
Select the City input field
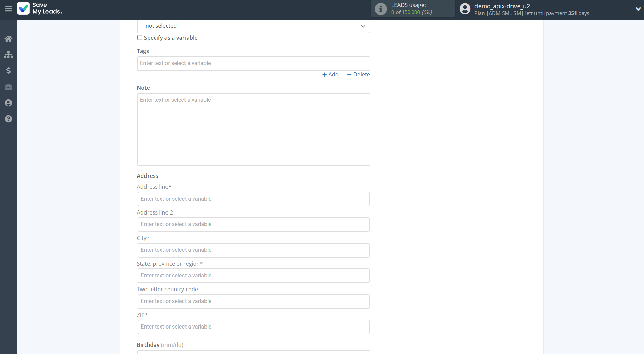tap(253, 250)
